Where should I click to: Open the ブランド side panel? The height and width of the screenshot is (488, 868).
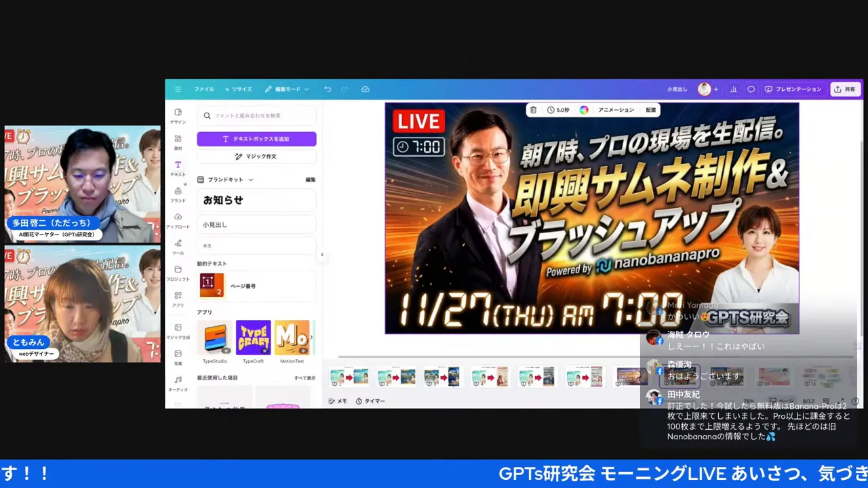178,195
